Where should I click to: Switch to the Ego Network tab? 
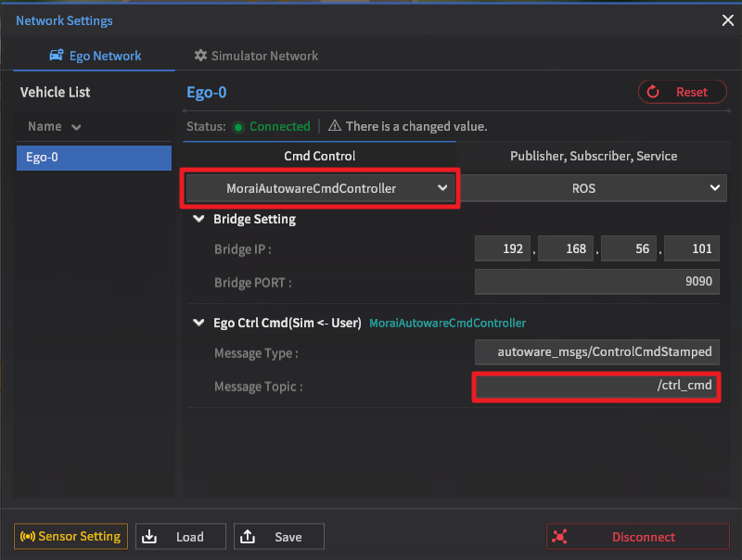click(x=94, y=56)
